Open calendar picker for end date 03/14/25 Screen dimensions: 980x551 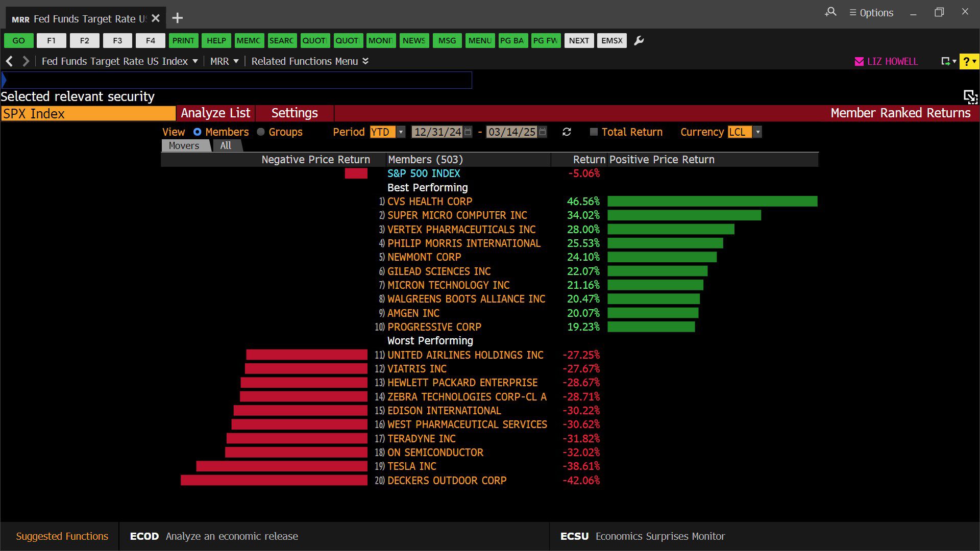(x=543, y=132)
